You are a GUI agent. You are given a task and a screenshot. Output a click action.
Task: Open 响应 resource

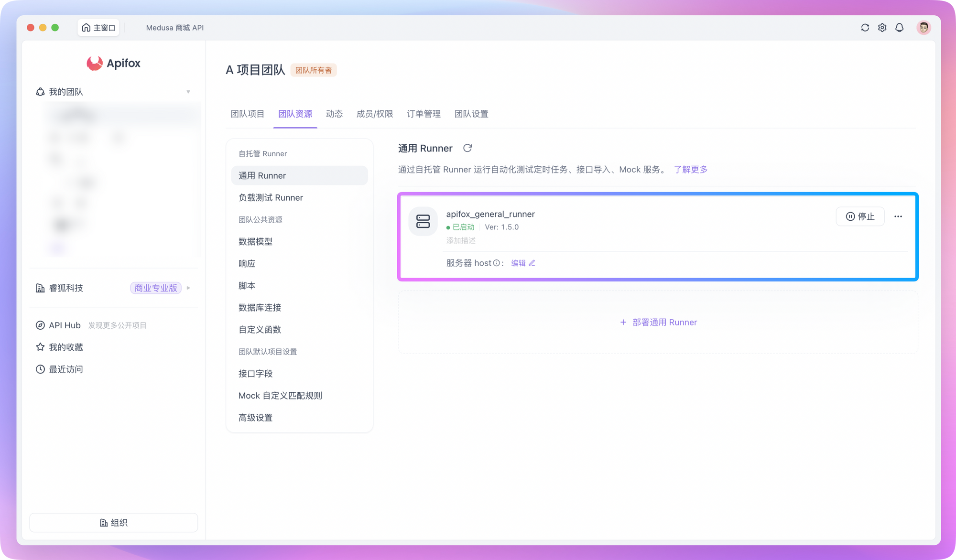(x=300, y=263)
